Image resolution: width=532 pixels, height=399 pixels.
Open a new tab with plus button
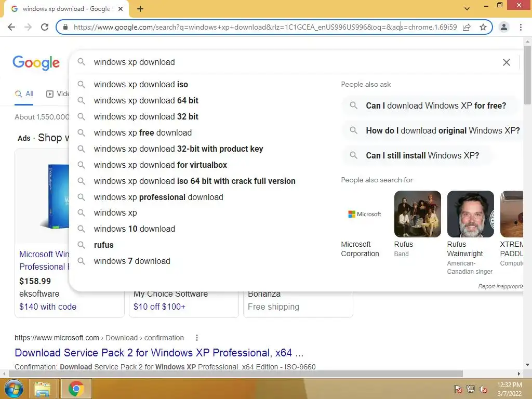pyautogui.click(x=140, y=9)
